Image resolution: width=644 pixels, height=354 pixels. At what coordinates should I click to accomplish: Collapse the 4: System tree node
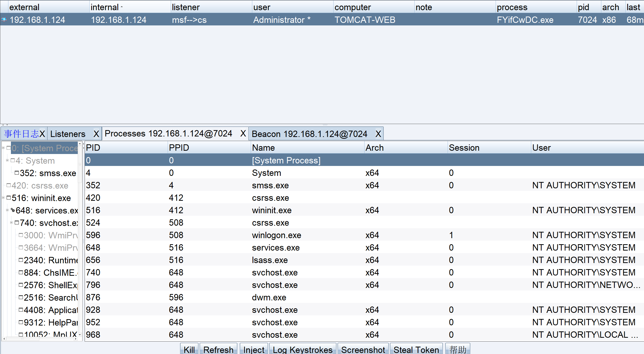click(7, 160)
